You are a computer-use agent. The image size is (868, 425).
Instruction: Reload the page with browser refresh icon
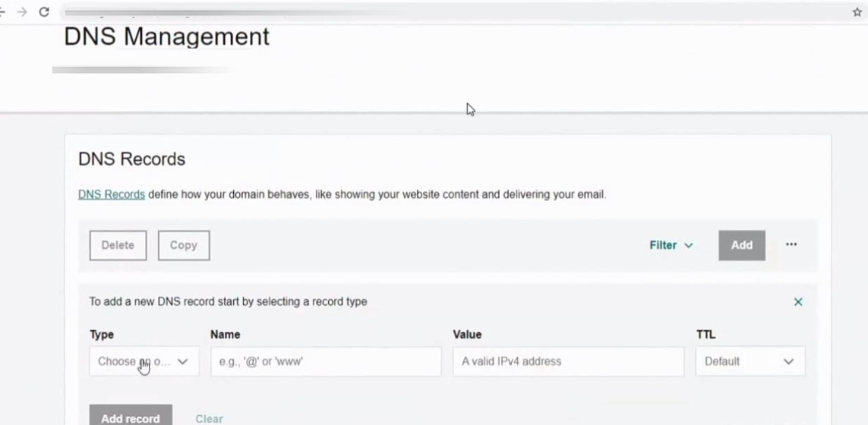click(x=44, y=11)
